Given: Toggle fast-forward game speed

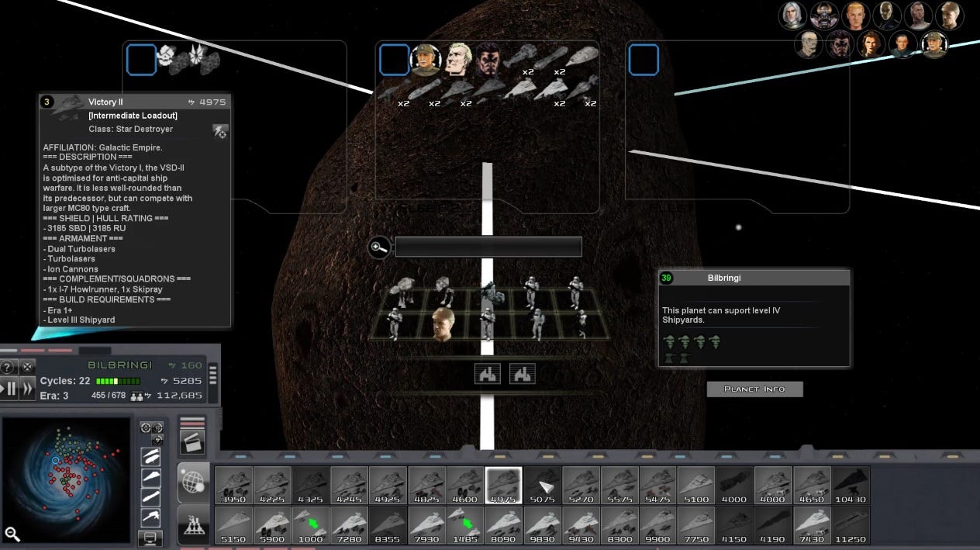Looking at the screenshot, I should (27, 389).
